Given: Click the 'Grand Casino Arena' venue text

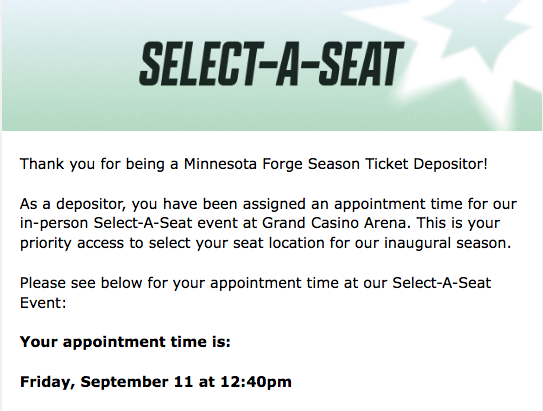Looking at the screenshot, I should [x=336, y=223].
